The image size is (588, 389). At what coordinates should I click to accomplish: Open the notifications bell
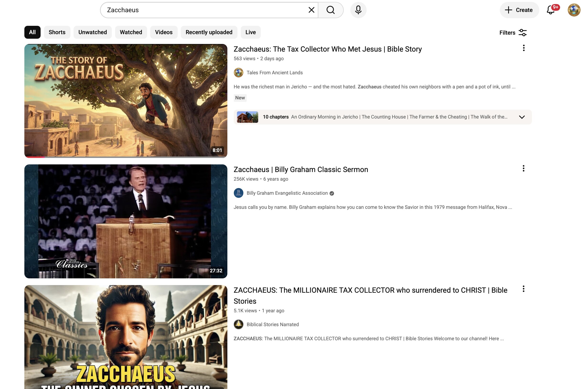tap(551, 10)
